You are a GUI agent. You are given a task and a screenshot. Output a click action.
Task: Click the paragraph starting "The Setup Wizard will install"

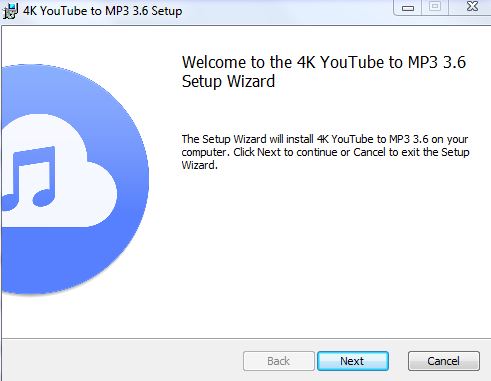click(325, 152)
